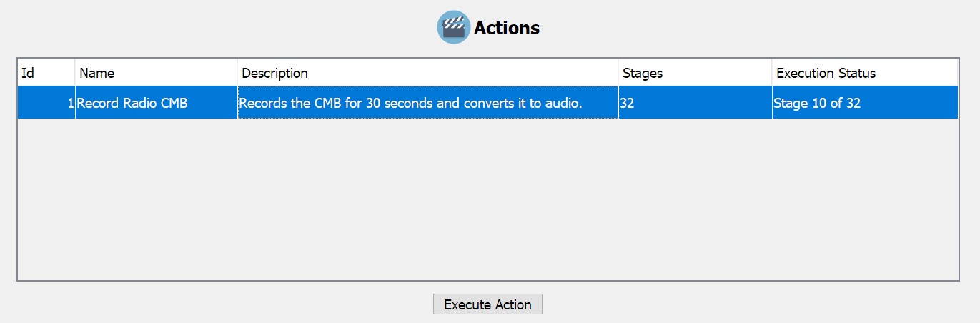
Task: Click empty table area below the action row
Action: pyautogui.click(x=486, y=200)
